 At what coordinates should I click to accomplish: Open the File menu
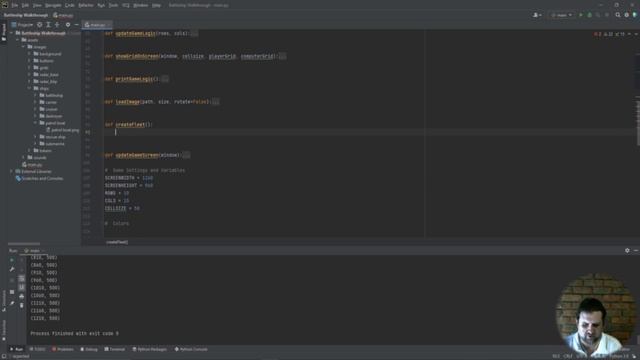(x=15, y=5)
